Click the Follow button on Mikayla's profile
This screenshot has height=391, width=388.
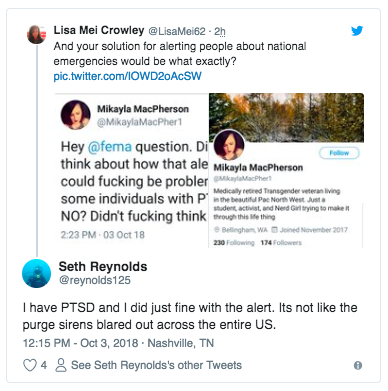pos(339,153)
